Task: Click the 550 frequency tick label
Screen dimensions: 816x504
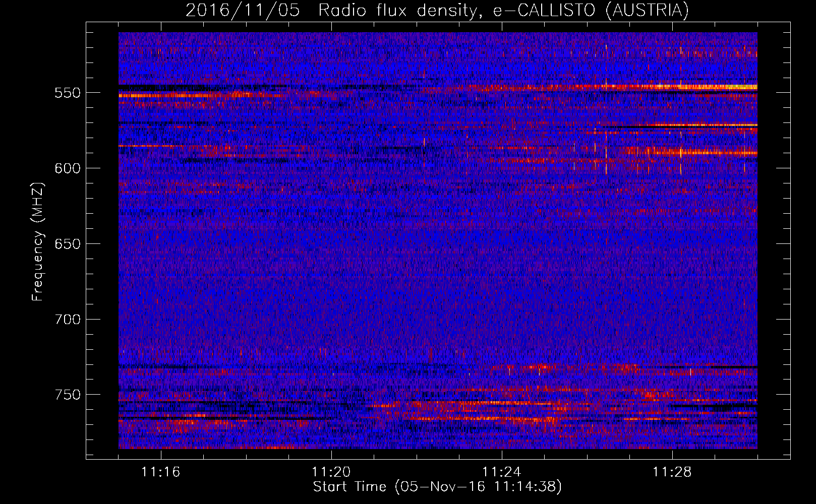Action: 68,93
